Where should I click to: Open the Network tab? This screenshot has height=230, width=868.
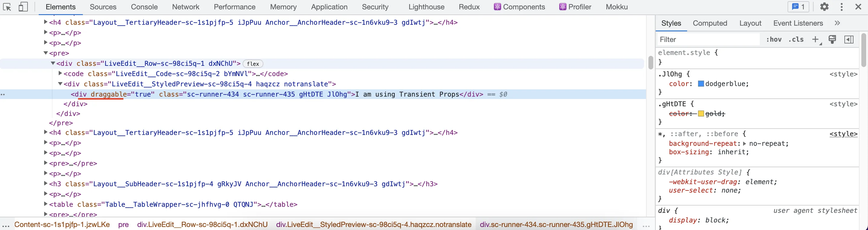[186, 7]
